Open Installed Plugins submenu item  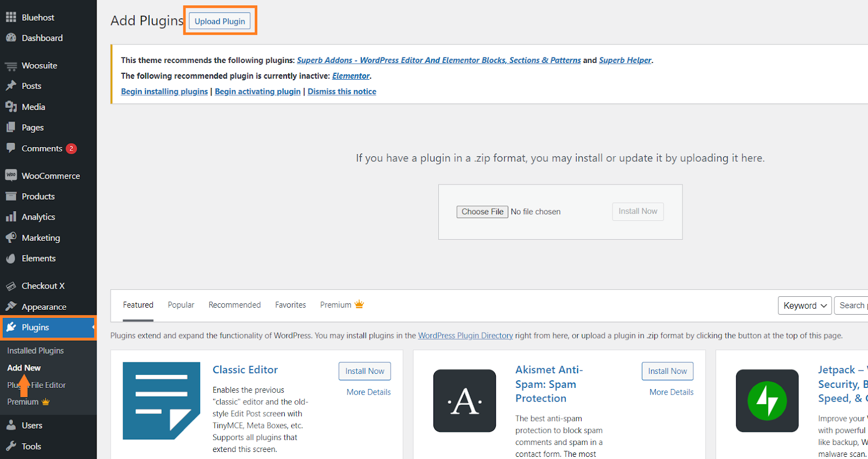[35, 350]
